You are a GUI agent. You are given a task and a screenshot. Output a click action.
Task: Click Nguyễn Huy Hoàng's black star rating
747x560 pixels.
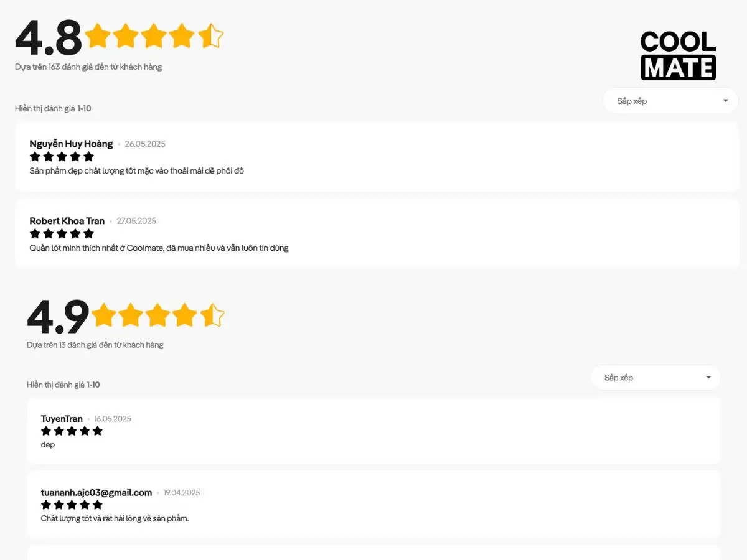(62, 156)
